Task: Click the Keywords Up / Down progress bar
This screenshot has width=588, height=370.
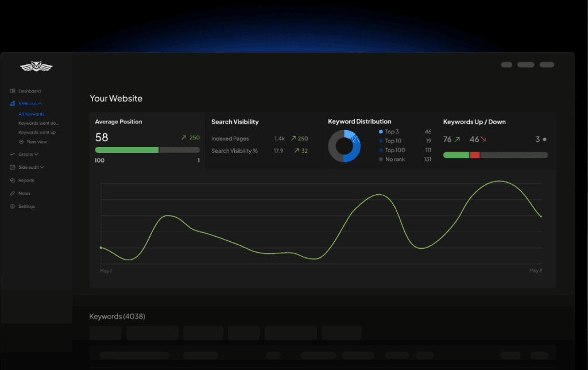Action: 495,155
